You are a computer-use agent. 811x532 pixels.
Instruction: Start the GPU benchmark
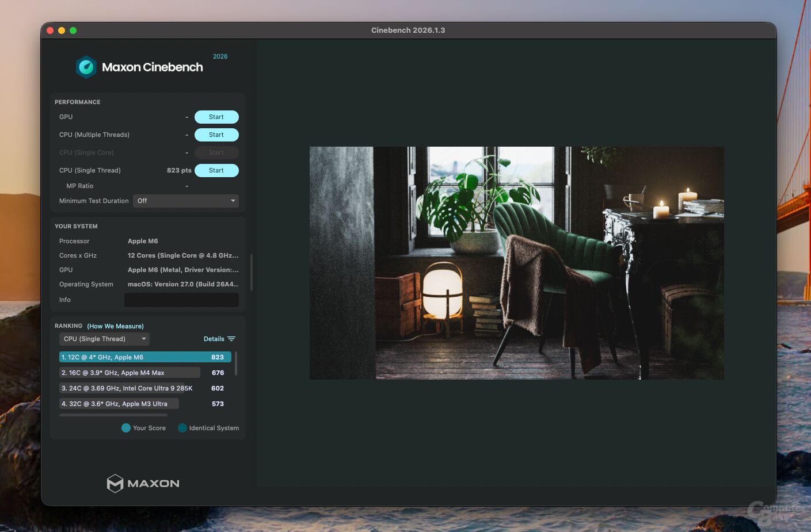coord(216,117)
